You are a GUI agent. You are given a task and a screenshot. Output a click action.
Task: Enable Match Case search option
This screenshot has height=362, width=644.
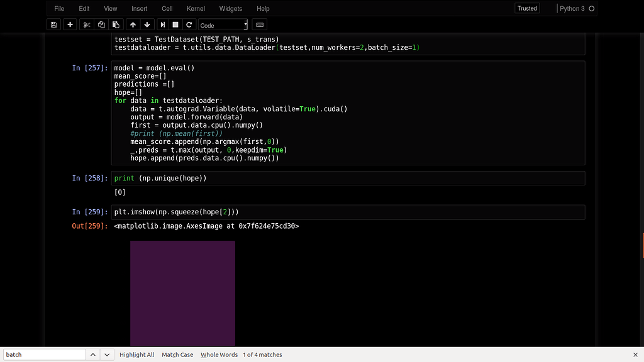pos(177,354)
